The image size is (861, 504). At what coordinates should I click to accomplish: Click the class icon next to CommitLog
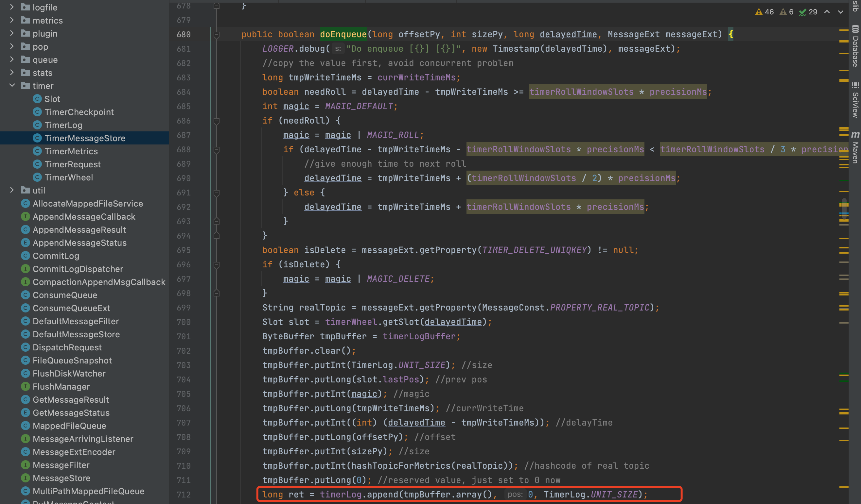click(x=26, y=255)
